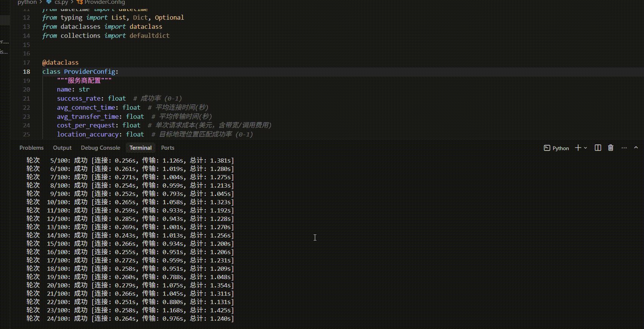Click the new terminal plus icon
Viewport: 644px width, 329px height.
(578, 148)
